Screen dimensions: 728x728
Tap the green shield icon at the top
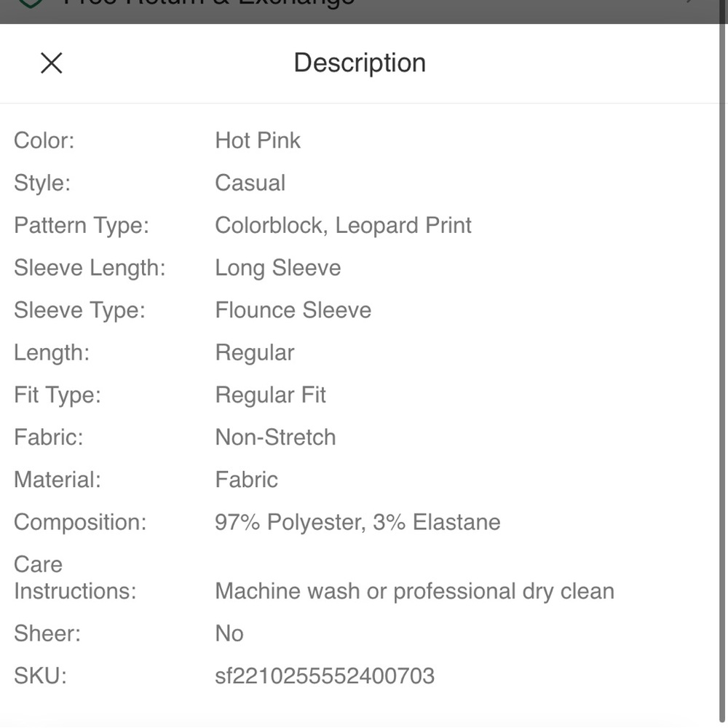[31, 4]
